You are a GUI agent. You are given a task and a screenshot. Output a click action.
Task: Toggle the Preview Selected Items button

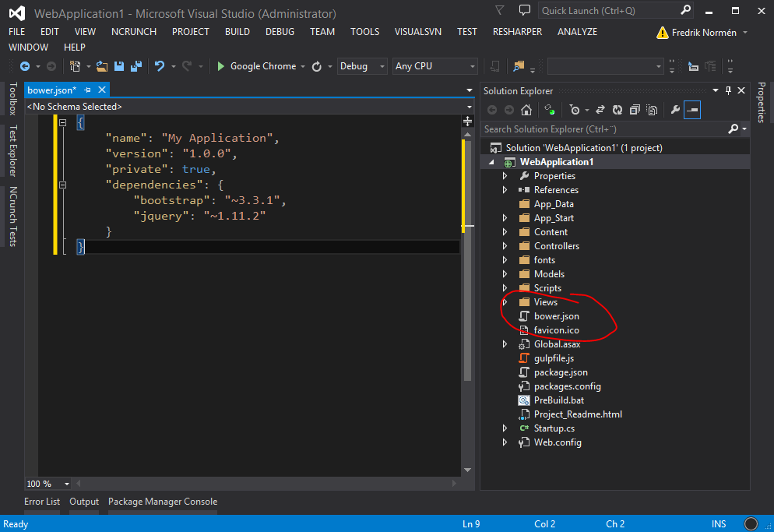coord(692,110)
